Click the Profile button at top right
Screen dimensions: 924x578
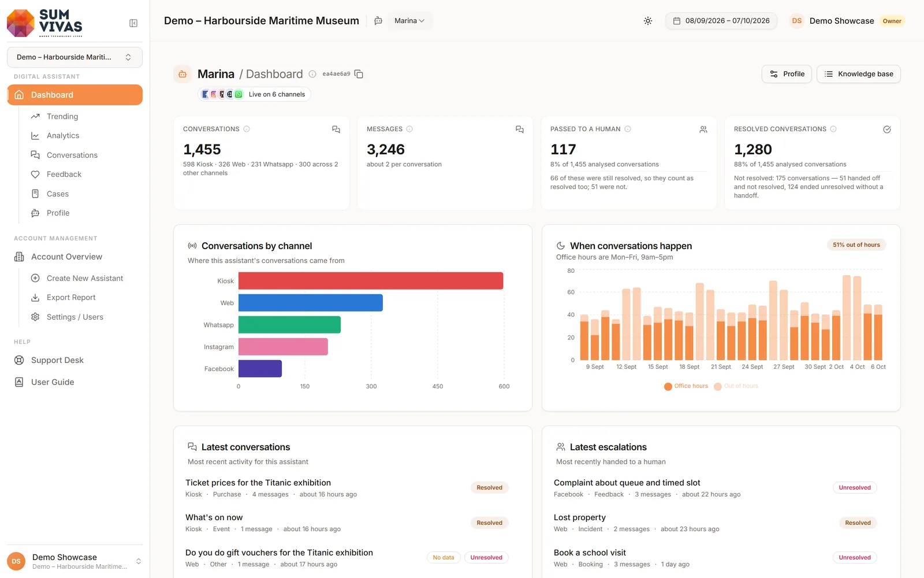tap(787, 74)
